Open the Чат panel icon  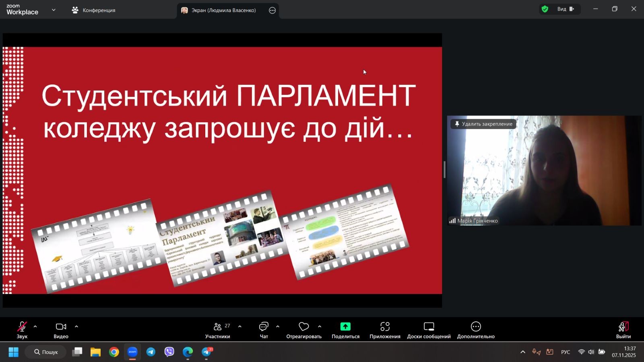click(264, 327)
